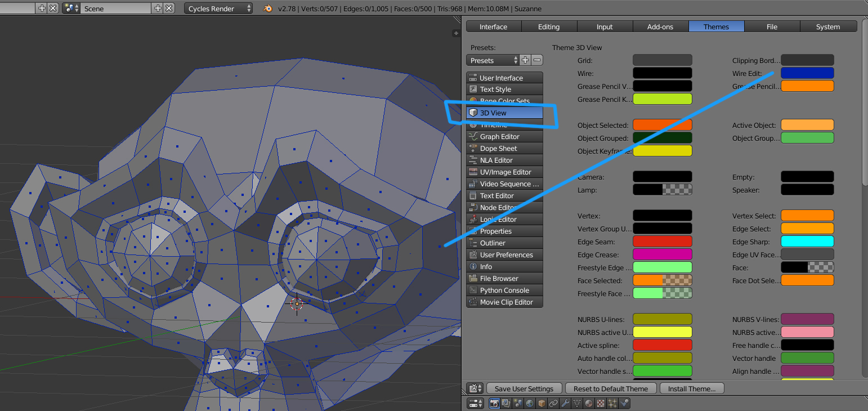
Task: Open the Object properties cube icon
Action: coord(542,403)
